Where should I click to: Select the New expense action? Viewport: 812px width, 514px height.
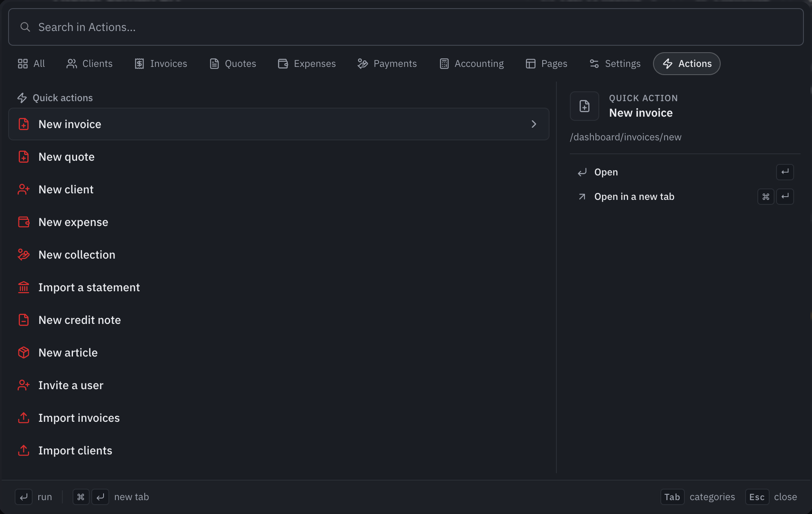(279, 222)
